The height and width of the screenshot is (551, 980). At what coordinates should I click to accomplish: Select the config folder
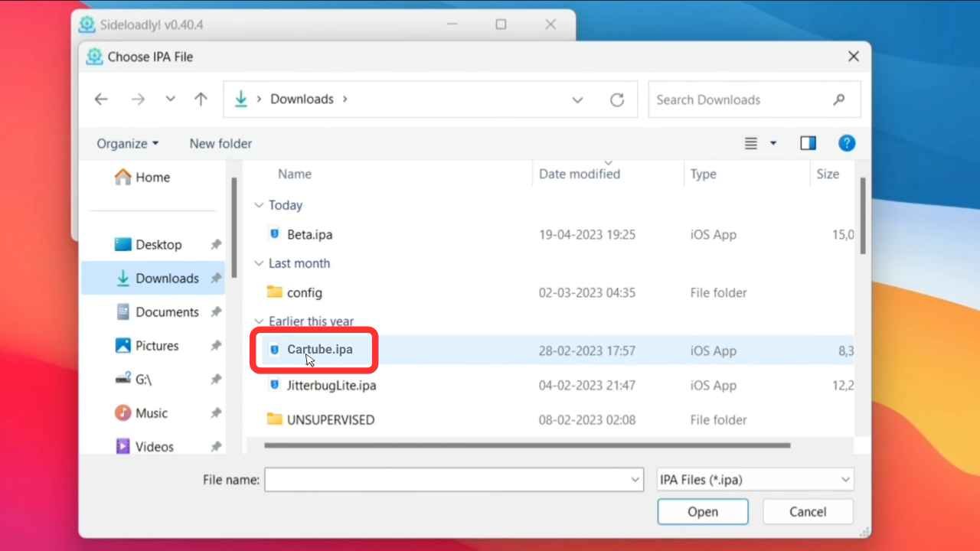point(305,292)
